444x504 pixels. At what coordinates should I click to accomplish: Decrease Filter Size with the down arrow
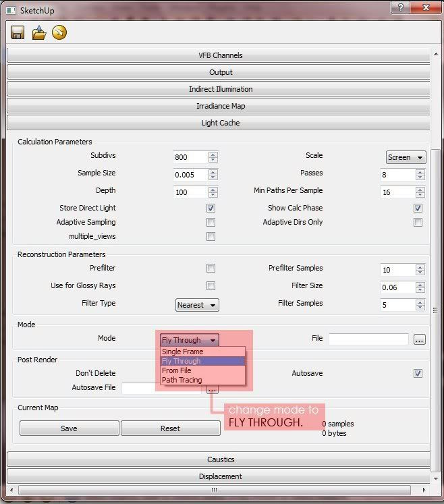pos(420,290)
